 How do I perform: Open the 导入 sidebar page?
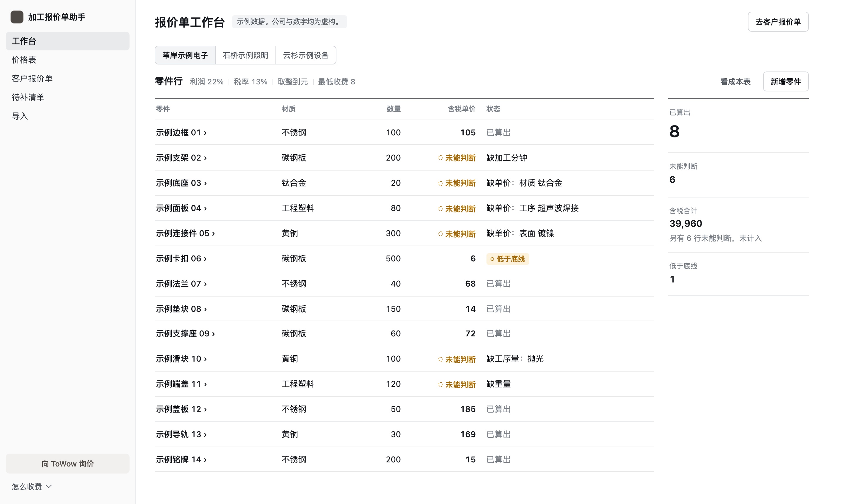coord(68,116)
